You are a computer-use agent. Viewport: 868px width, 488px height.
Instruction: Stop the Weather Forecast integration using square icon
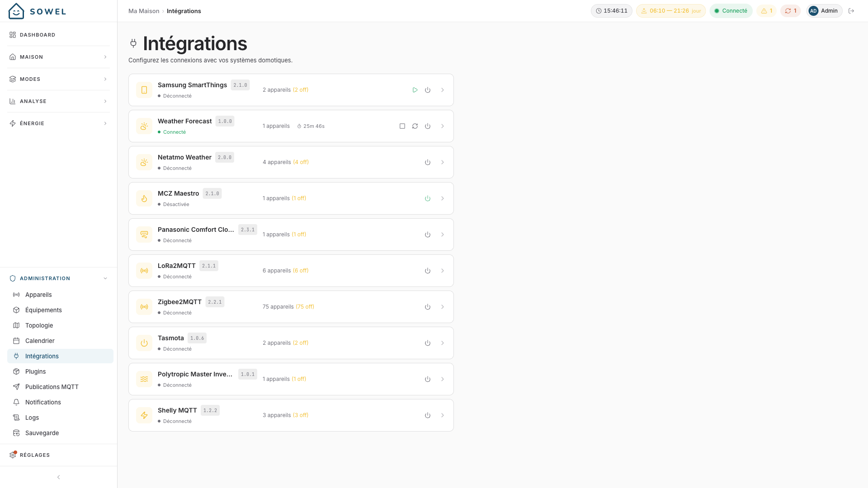tap(402, 126)
